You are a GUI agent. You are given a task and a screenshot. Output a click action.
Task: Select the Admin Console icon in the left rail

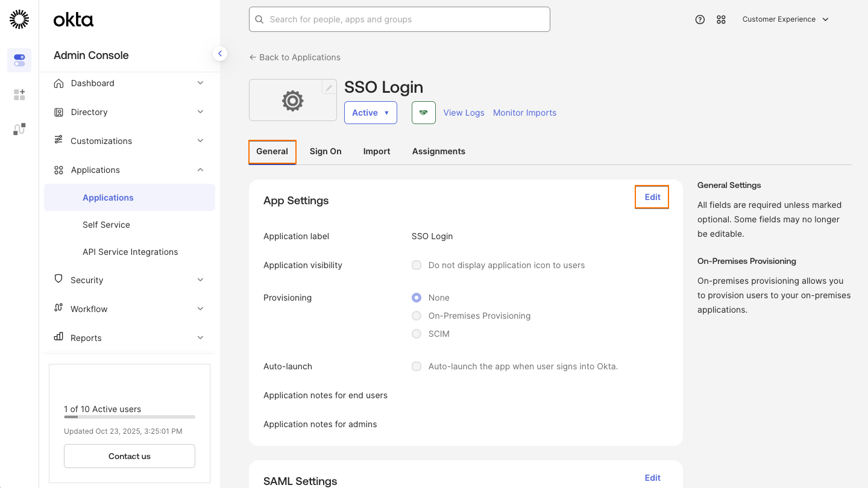pyautogui.click(x=19, y=60)
